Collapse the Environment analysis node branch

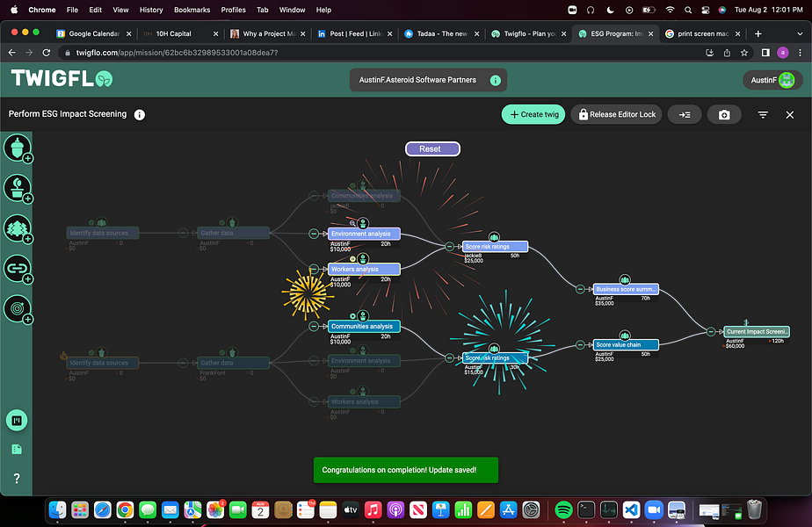pyautogui.click(x=314, y=234)
